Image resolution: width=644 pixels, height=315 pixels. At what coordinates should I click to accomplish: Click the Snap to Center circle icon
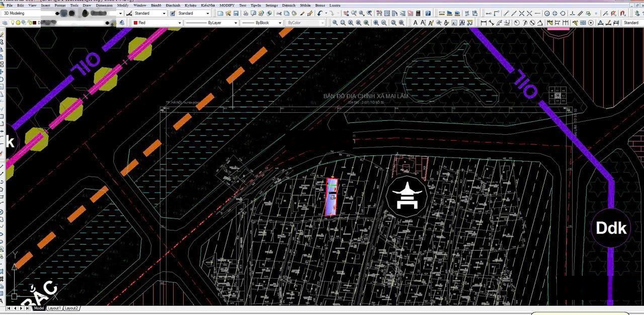[547, 13]
